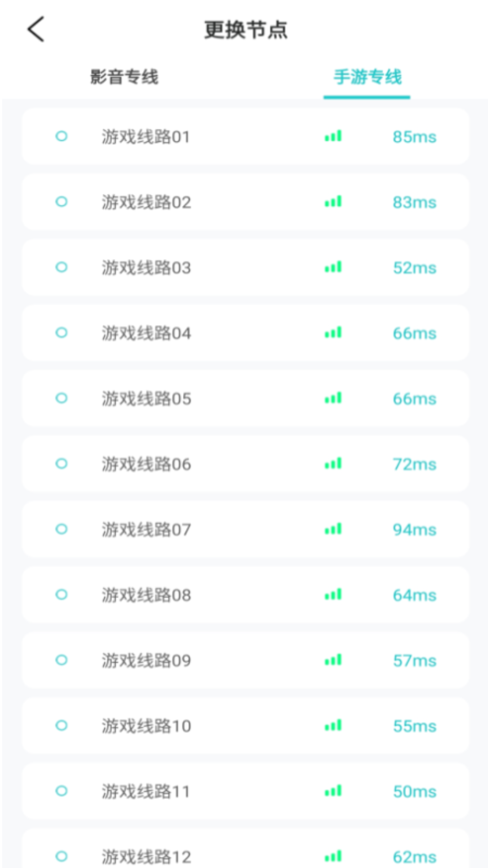The image size is (488, 868).
Task: Tap signal strength icon on 游戏线路08
Action: (x=333, y=594)
